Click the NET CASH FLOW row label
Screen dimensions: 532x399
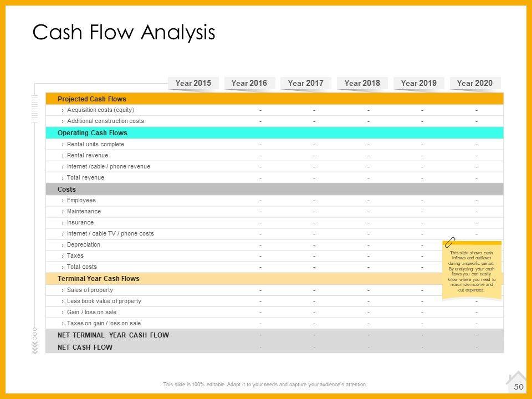[x=85, y=347]
